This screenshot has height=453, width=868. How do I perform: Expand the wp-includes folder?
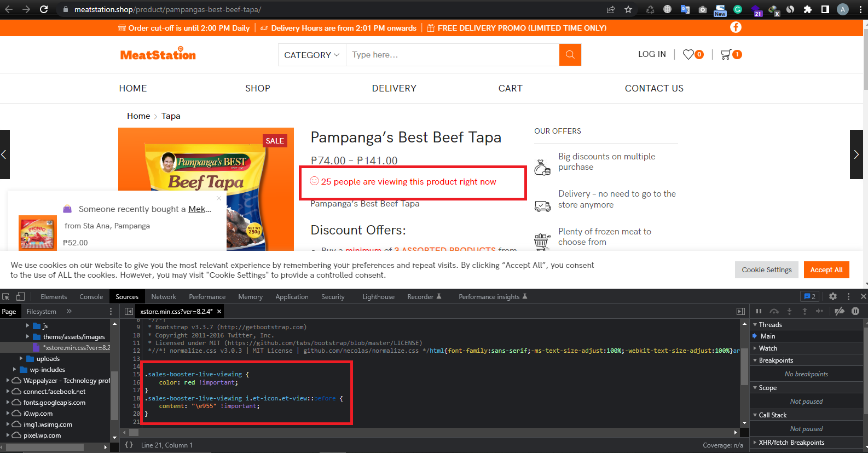coord(15,369)
